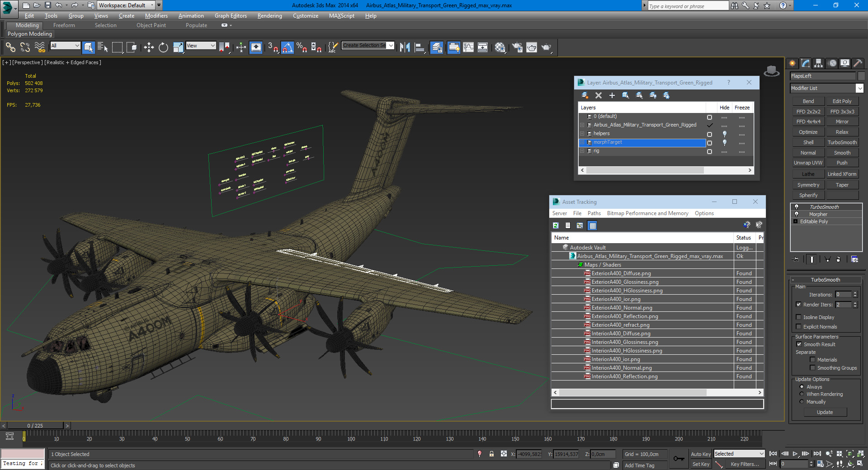Screen dimensions: 868x470
Task: Click the time slider showing 0 / 225
Action: click(35, 426)
